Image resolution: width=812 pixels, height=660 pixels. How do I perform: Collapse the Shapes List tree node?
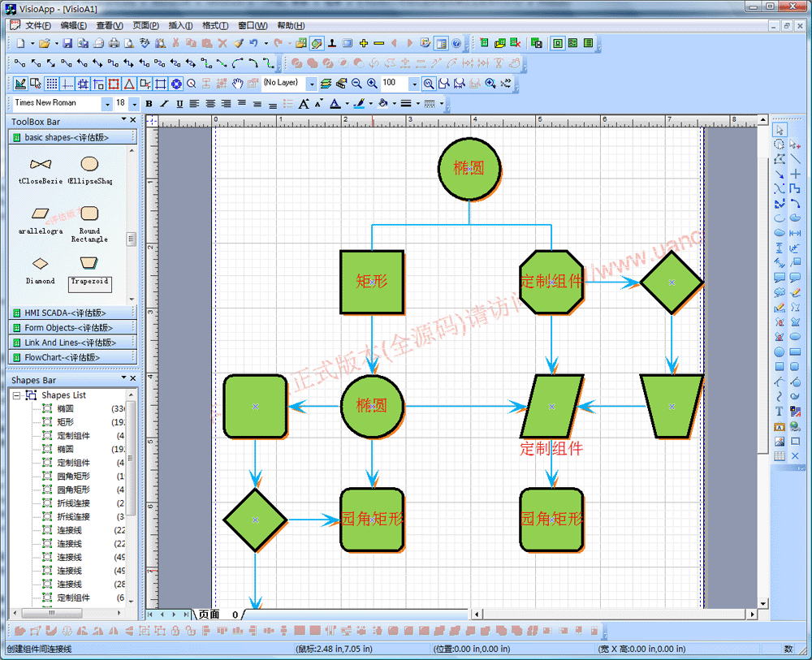point(16,395)
